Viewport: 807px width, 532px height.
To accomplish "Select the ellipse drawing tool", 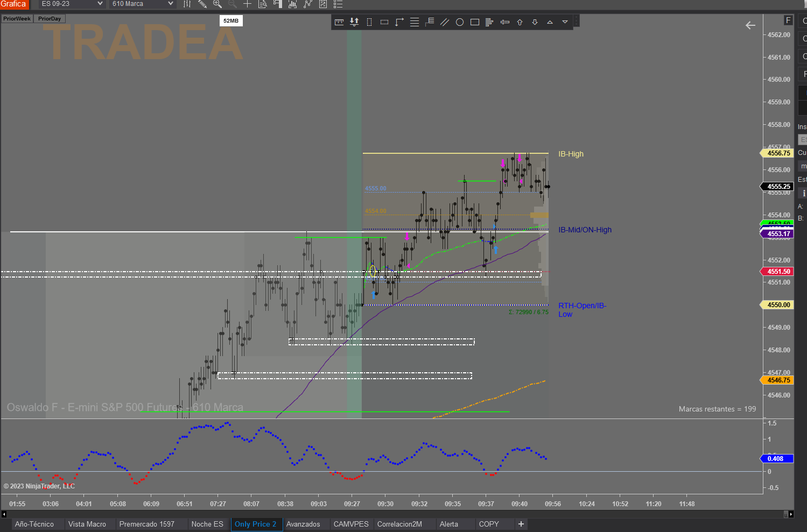I will pos(460,22).
